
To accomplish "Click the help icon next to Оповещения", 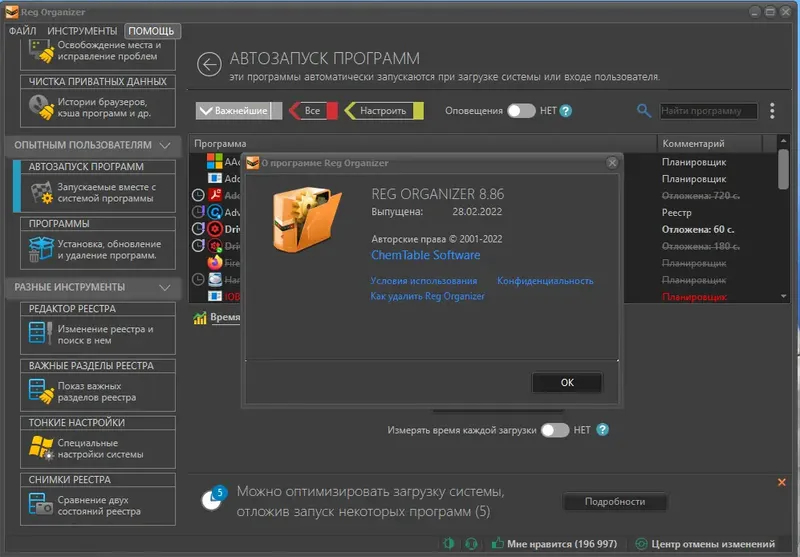I will 566,111.
